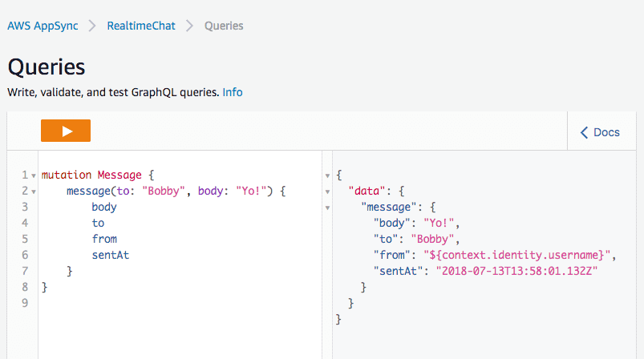644x359 pixels.
Task: Collapse the message field fold on line 2
Action: coord(33,192)
